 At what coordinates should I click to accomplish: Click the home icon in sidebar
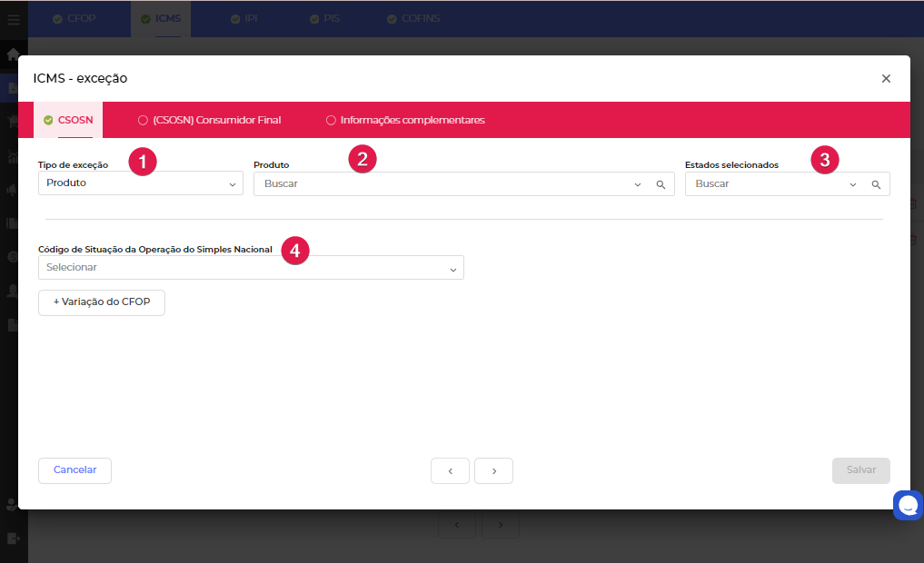coord(13,54)
